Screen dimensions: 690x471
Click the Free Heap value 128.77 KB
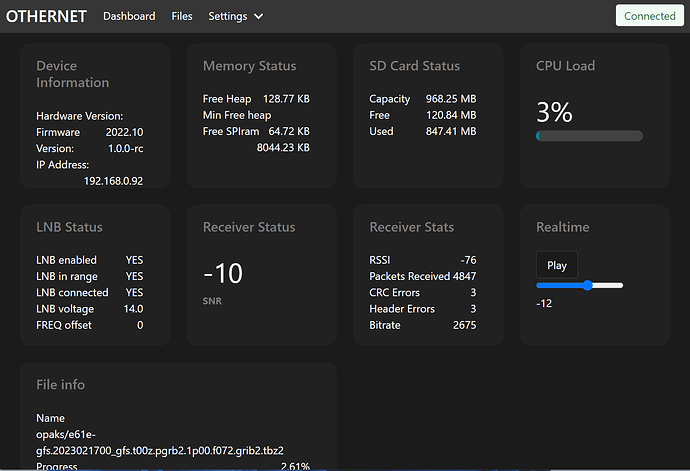click(x=286, y=99)
